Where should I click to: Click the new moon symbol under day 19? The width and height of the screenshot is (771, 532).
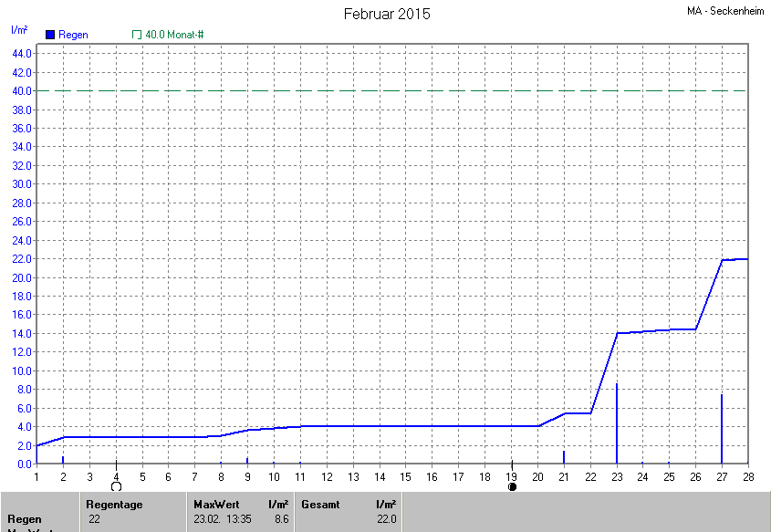coord(512,487)
